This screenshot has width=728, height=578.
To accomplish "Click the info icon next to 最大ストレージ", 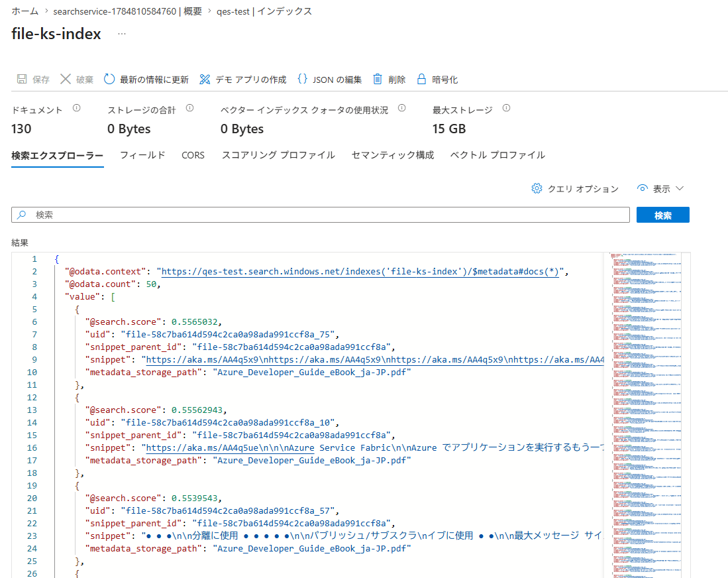I will [507, 108].
